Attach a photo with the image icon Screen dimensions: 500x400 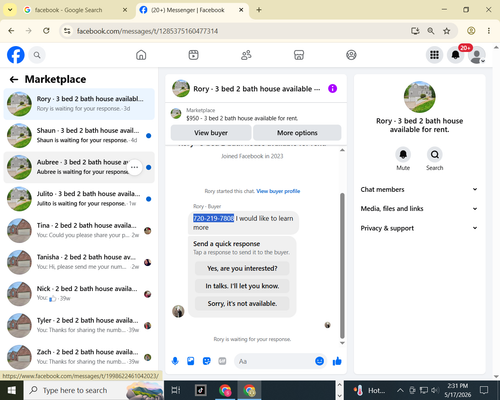point(191,361)
